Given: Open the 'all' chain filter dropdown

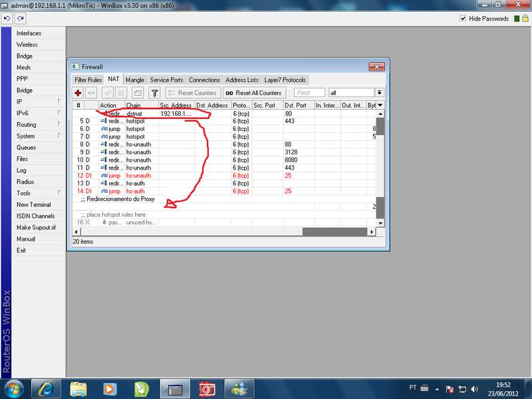Looking at the screenshot, I should (x=379, y=92).
